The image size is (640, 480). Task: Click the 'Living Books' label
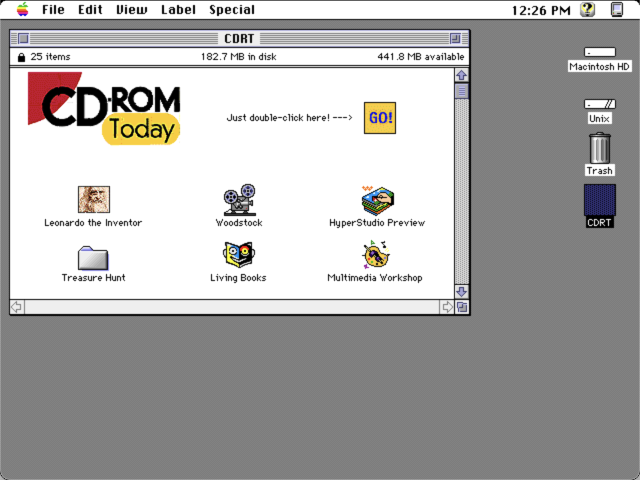[238, 278]
